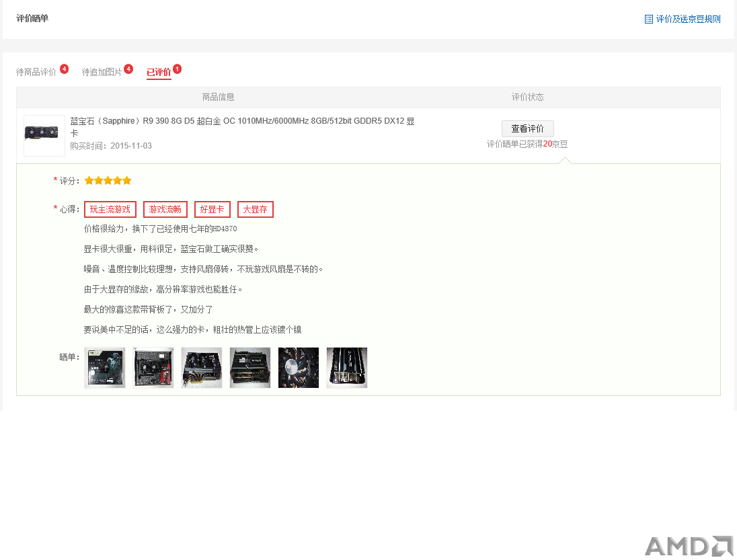Switch to 待追加图片 tab
This screenshot has height=560, width=737.
[x=102, y=72]
